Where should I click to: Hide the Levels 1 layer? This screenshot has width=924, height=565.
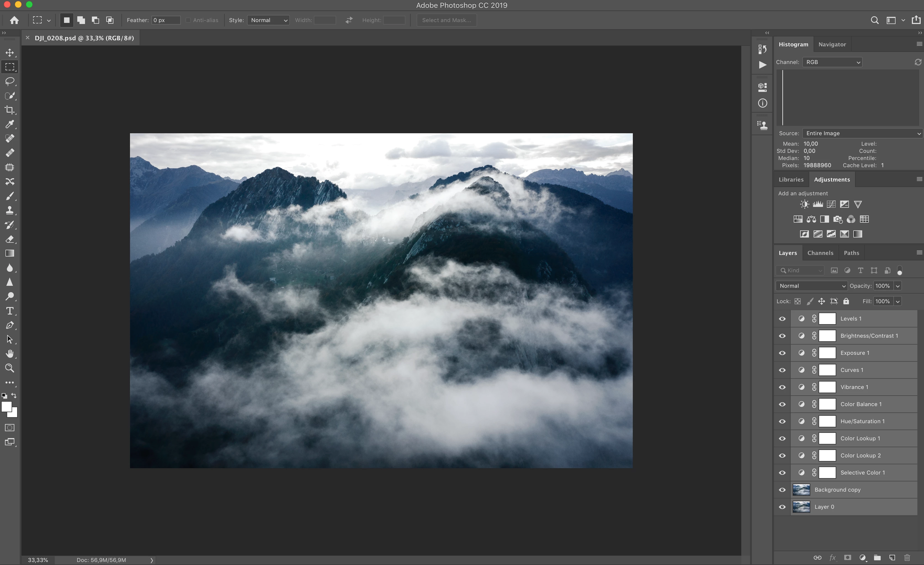click(x=782, y=319)
